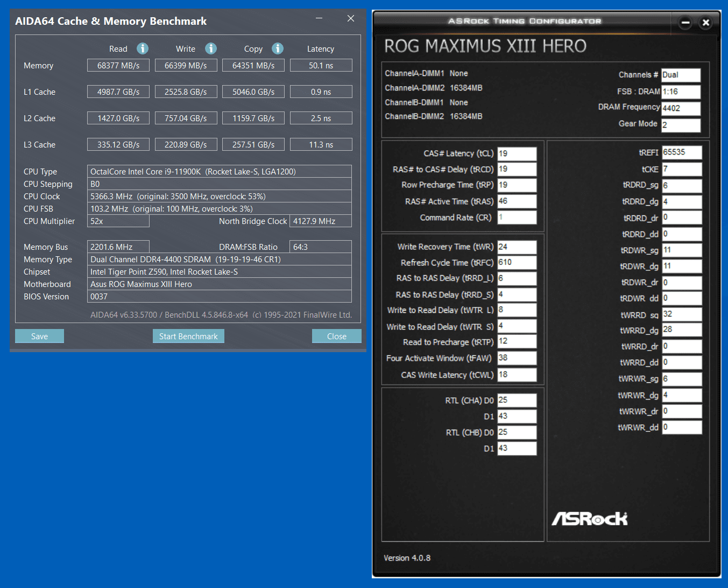The width and height of the screenshot is (728, 588).
Task: Click the L3 Cache Copy 257.51 GB/s
Action: pos(253,144)
